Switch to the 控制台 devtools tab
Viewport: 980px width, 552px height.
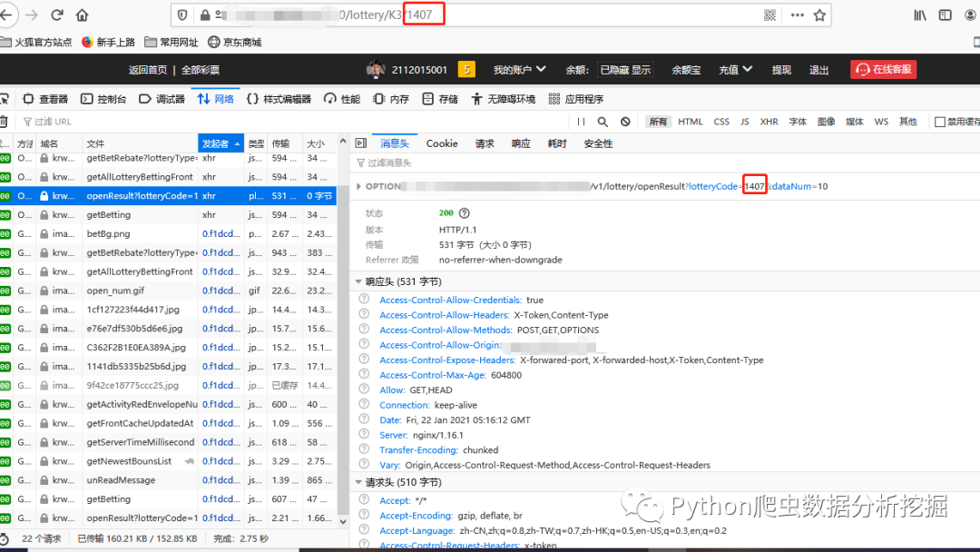[103, 99]
